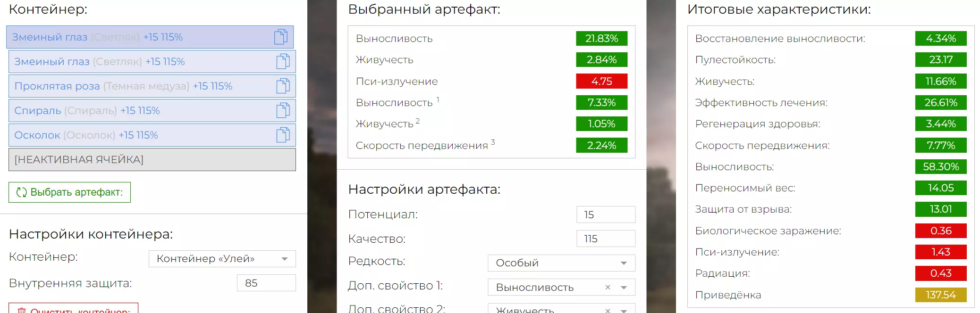Copy the highlighted first Змеиный глаз artifact
The height and width of the screenshot is (313, 980).
coord(281,37)
